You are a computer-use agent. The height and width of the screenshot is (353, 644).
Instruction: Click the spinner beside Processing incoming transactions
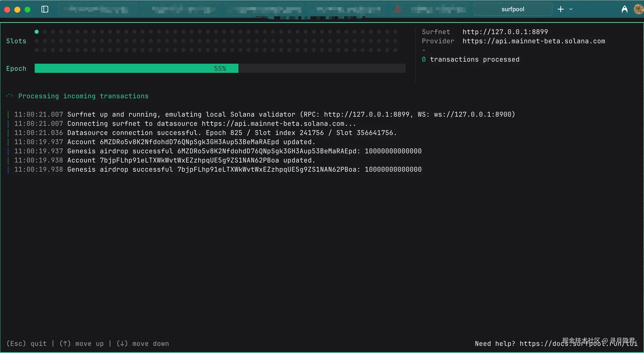click(x=10, y=96)
